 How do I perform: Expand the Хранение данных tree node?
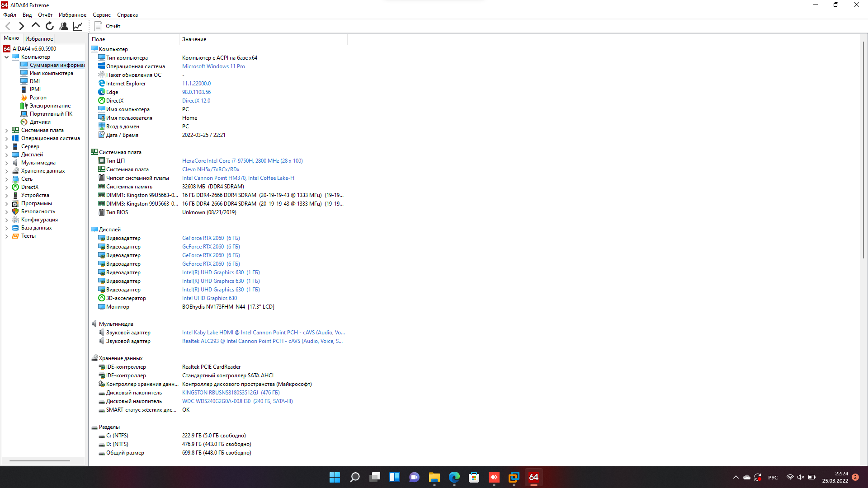click(6, 171)
